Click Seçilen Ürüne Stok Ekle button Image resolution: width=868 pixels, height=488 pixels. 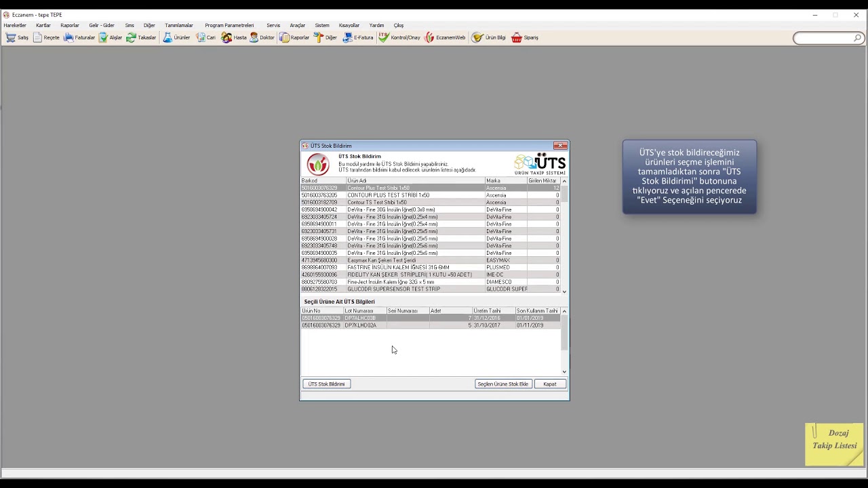pyautogui.click(x=502, y=384)
